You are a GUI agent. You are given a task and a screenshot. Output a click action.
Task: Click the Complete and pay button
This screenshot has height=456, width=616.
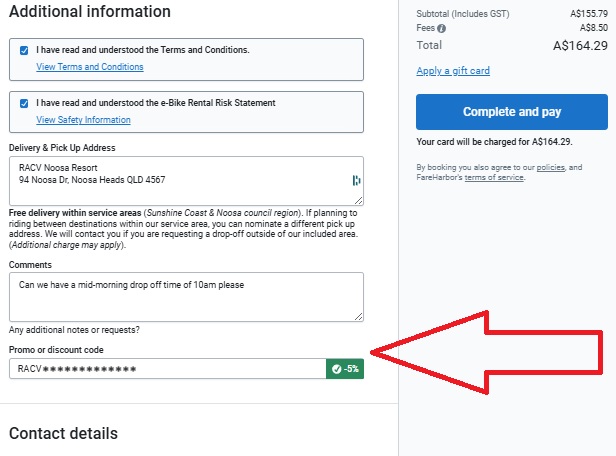click(512, 112)
